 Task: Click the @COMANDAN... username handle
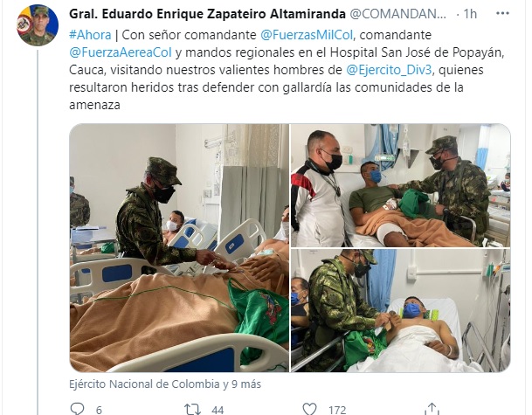[x=398, y=14]
